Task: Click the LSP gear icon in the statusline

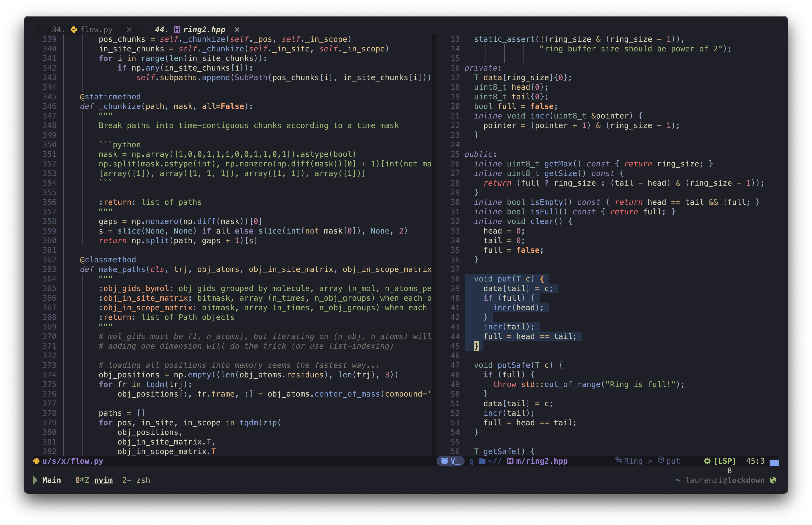Action: click(x=707, y=461)
